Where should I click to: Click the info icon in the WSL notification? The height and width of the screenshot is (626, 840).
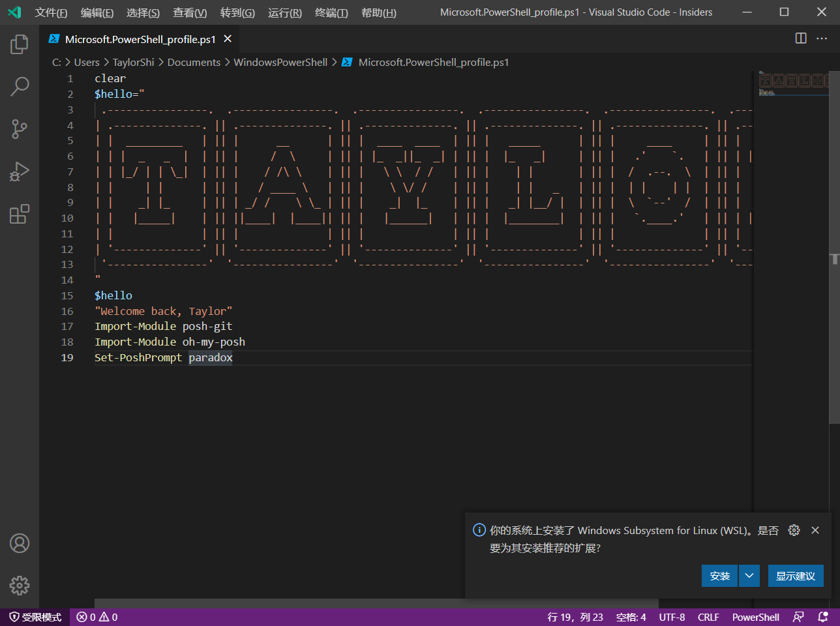click(x=479, y=530)
